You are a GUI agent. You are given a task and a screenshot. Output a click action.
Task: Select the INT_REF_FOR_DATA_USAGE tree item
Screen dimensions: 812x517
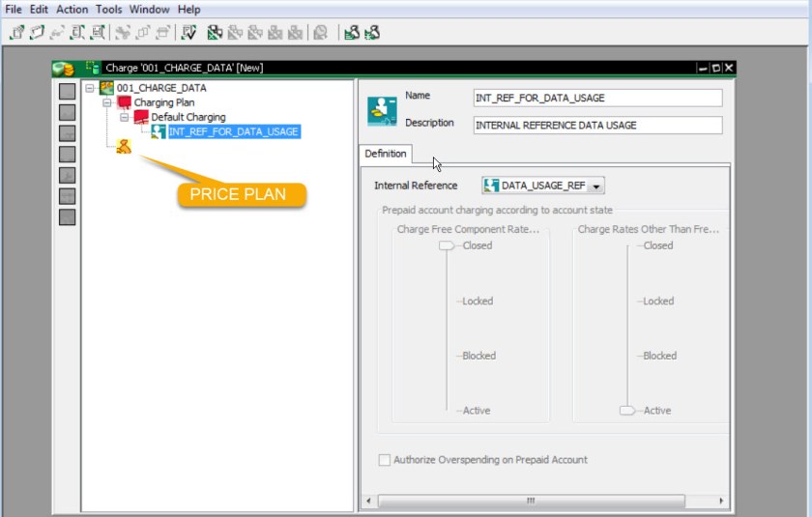[234, 132]
